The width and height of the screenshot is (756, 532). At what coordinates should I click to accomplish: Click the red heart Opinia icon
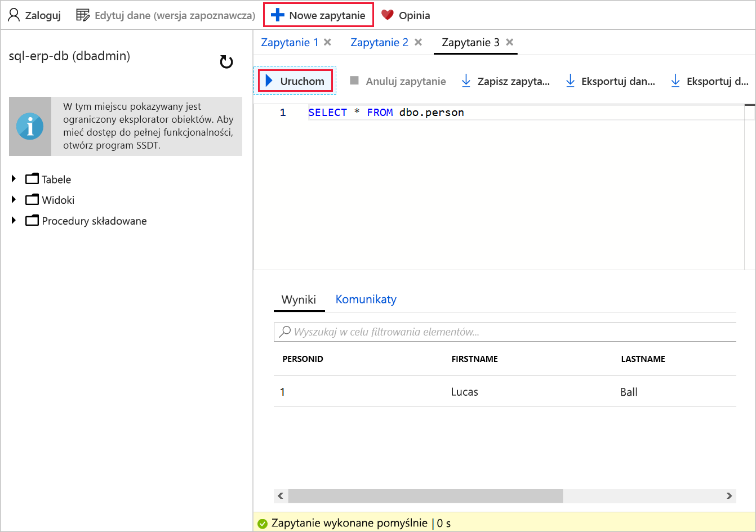[387, 15]
